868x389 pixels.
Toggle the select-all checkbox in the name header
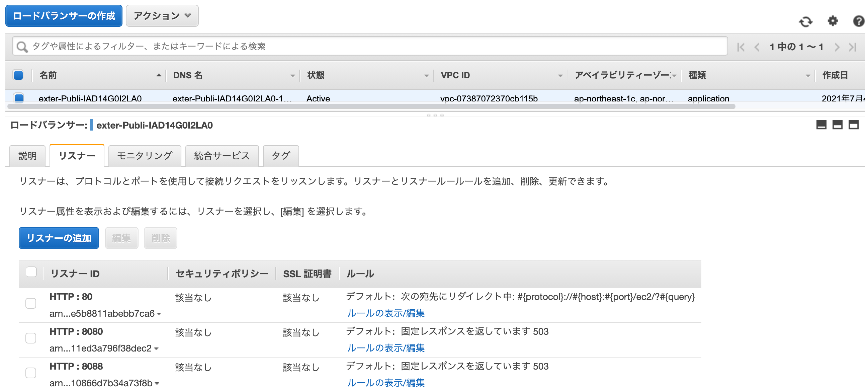[x=18, y=75]
